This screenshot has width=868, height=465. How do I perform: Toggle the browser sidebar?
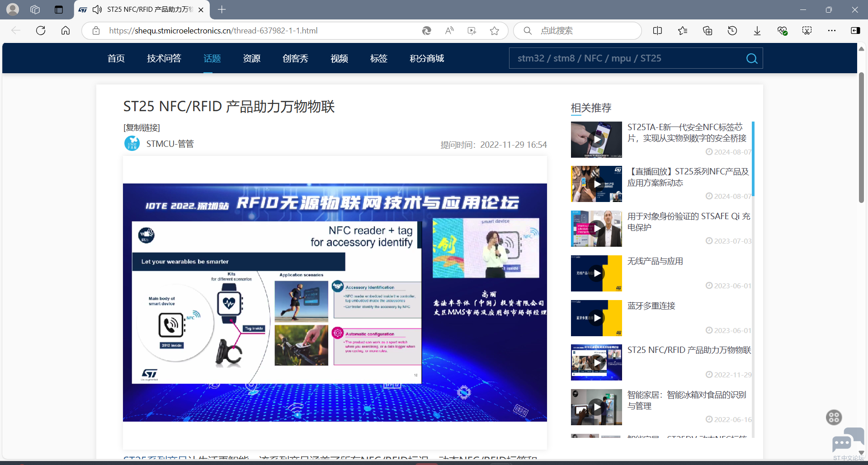coord(855,31)
